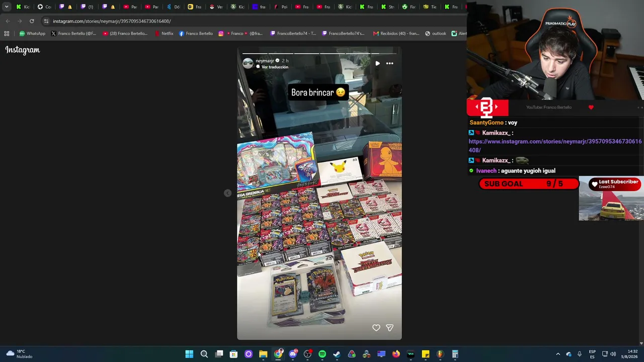Open the neymarjr username link
644x362 pixels.
pos(265,61)
